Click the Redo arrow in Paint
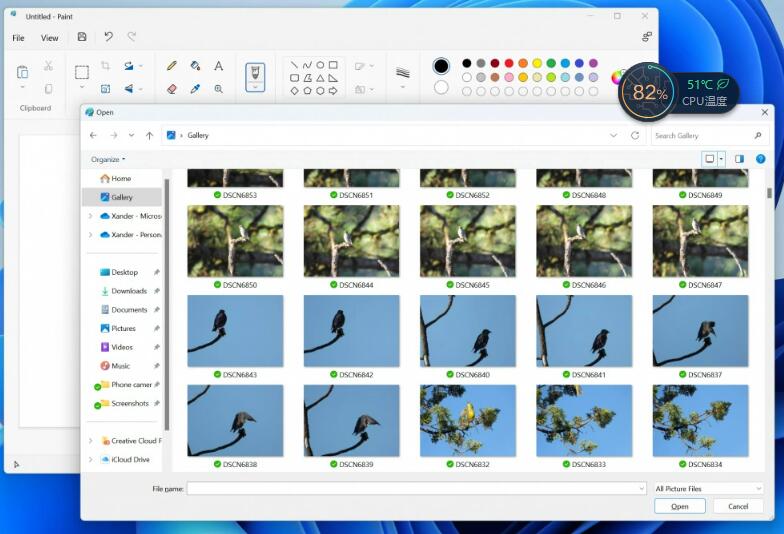 tap(132, 36)
